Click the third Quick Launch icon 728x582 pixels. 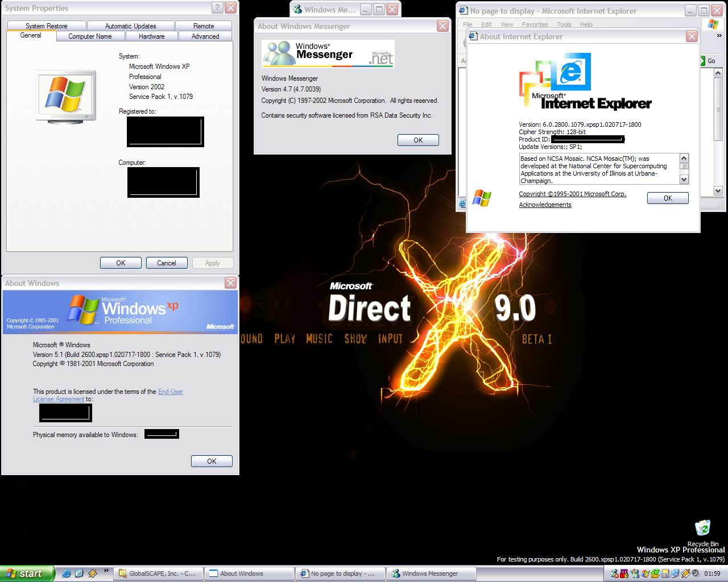(x=92, y=573)
